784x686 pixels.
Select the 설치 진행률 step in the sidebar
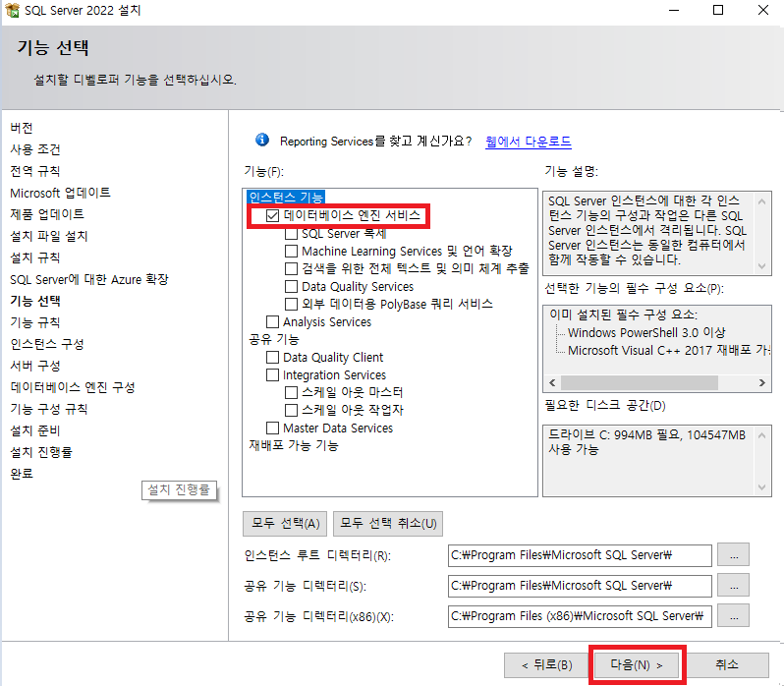41,452
